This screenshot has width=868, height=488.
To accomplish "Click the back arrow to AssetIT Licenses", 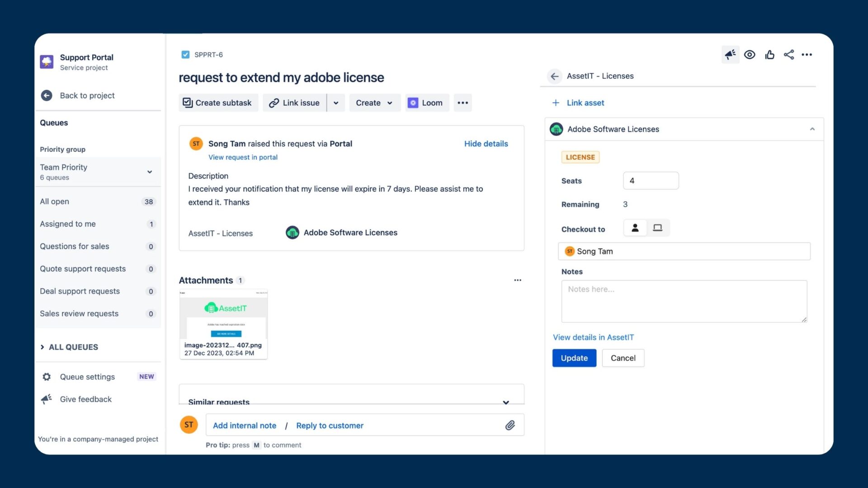I will pyautogui.click(x=554, y=75).
